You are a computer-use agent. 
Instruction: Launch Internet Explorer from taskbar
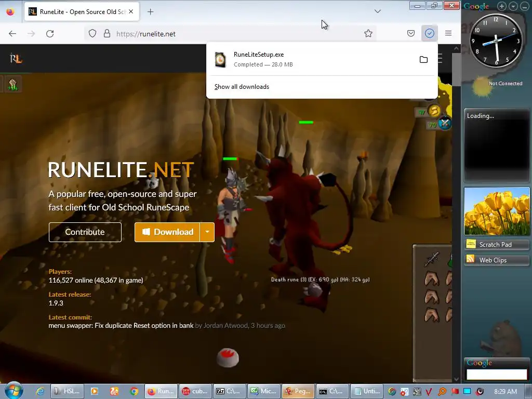tap(40, 391)
